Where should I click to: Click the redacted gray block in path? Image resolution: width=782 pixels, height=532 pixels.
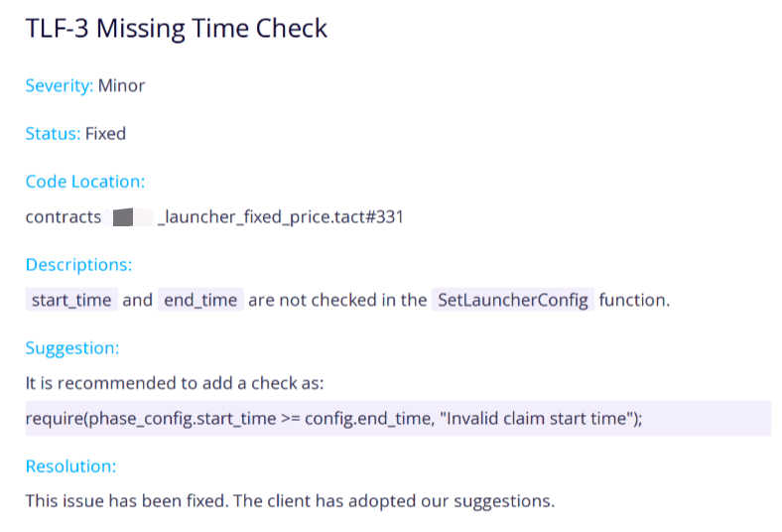coord(124,216)
